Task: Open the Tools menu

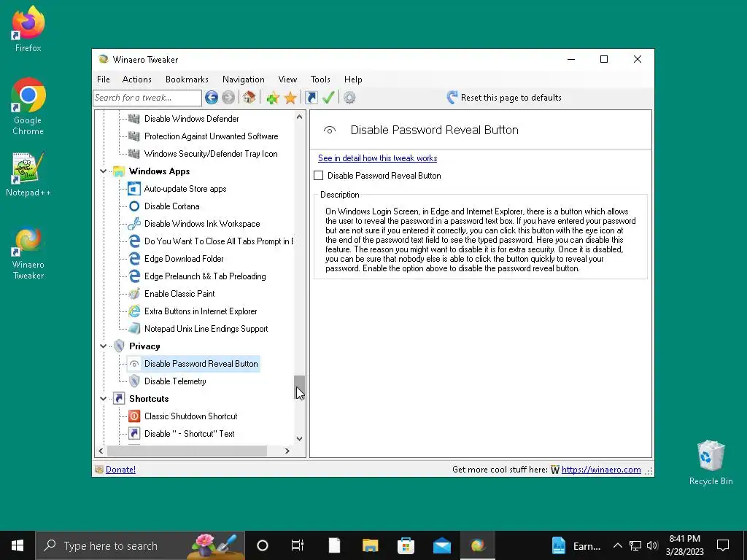Action: (320, 79)
